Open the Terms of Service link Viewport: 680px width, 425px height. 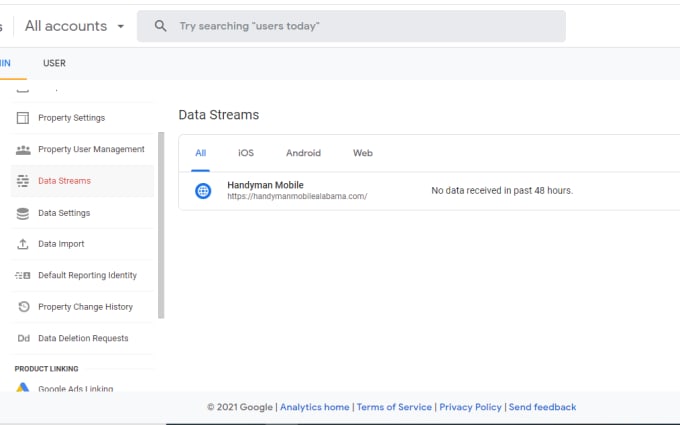pyautogui.click(x=394, y=407)
